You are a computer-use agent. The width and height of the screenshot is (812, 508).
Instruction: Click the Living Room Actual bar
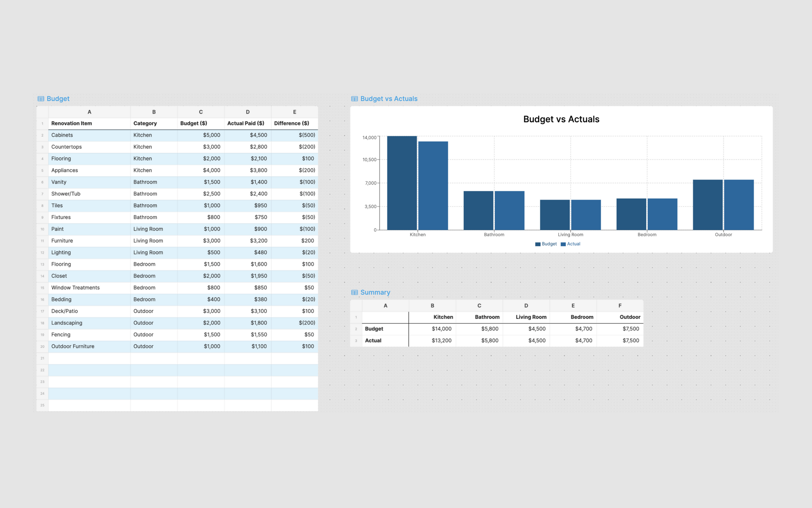[x=586, y=215]
